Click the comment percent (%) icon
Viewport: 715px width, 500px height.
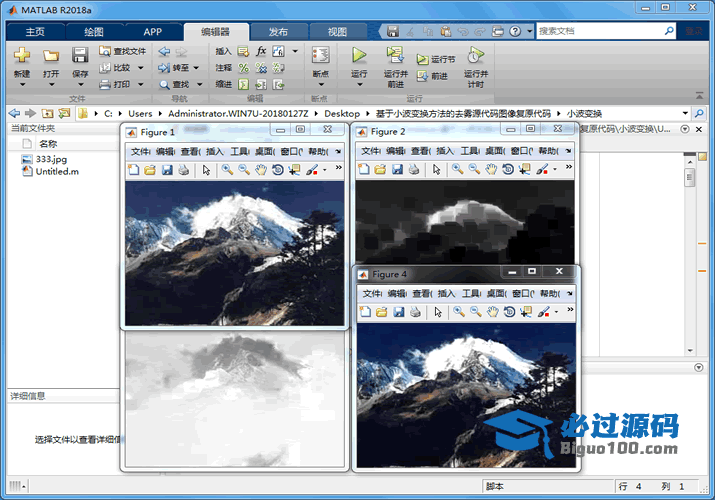point(244,68)
